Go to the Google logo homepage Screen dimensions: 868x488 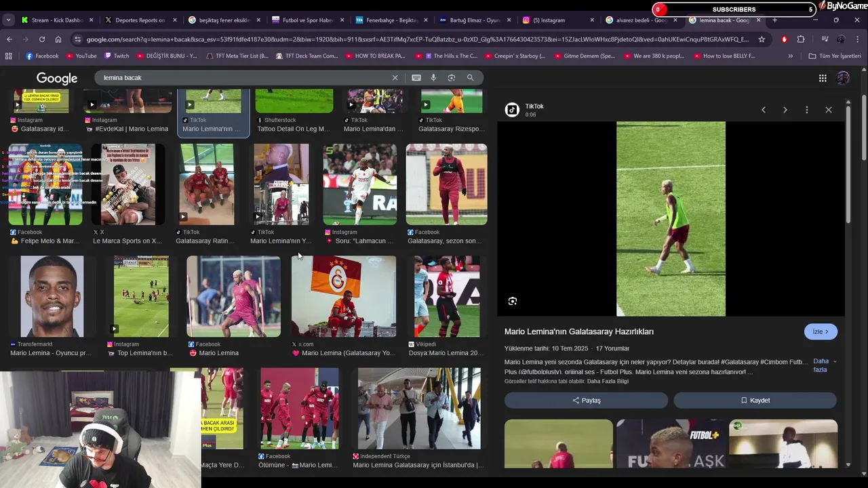(x=57, y=79)
